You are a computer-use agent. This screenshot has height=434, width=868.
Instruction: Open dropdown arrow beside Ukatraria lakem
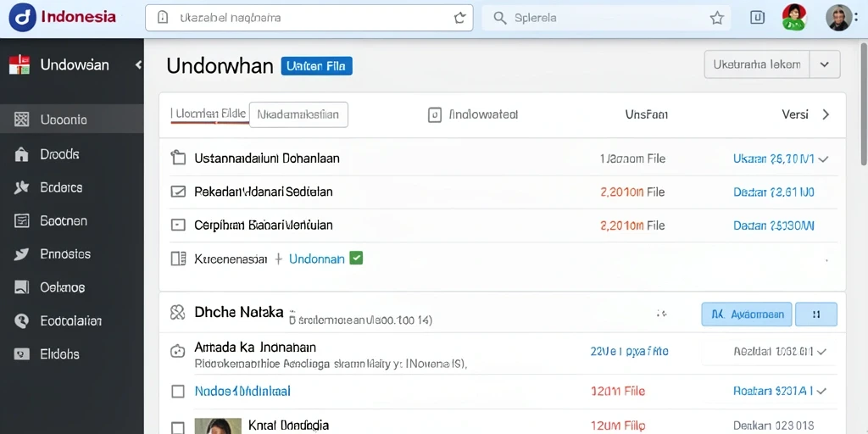point(825,64)
